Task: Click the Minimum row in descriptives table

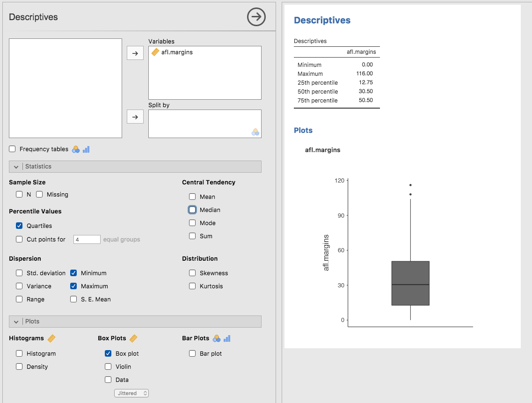Action: (336, 65)
